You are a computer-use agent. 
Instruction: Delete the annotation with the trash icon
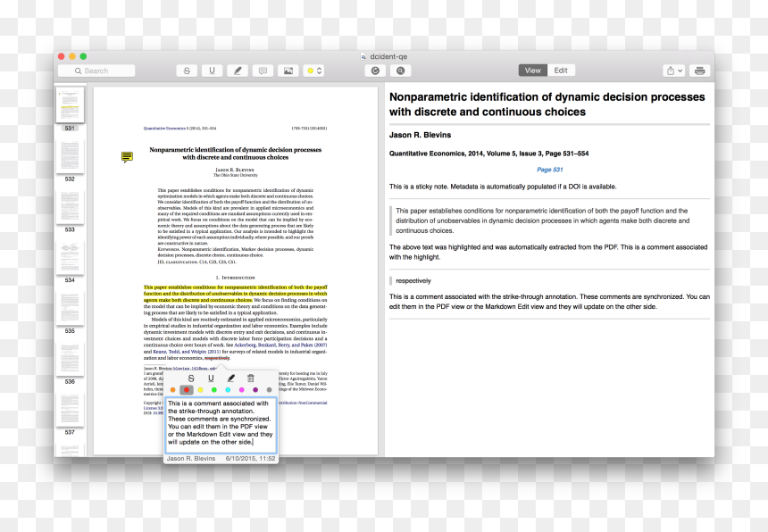251,378
